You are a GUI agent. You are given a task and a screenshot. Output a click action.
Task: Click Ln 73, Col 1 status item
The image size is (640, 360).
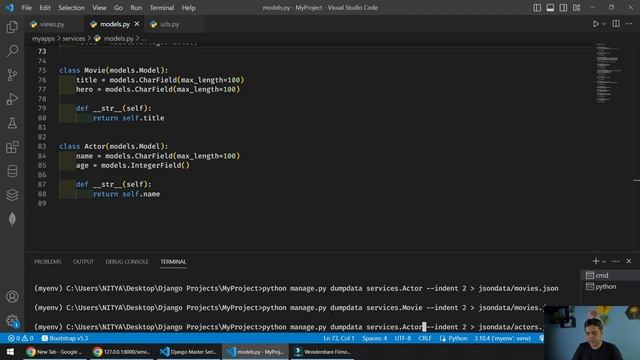point(339,338)
